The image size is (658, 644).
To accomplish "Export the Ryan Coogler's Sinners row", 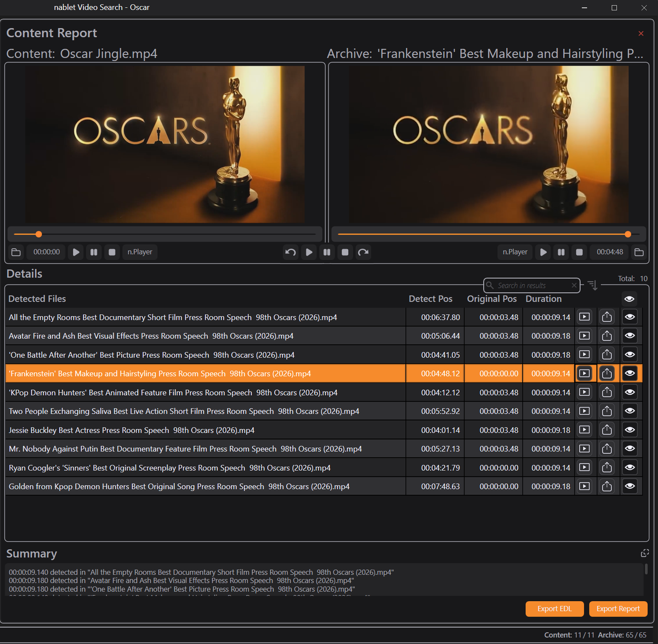I will click(607, 468).
